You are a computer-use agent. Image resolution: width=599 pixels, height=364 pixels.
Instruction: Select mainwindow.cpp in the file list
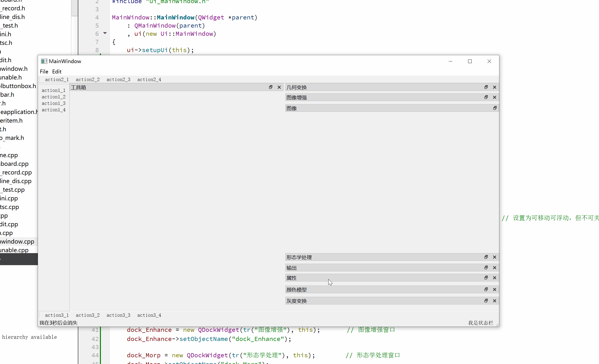click(17, 242)
